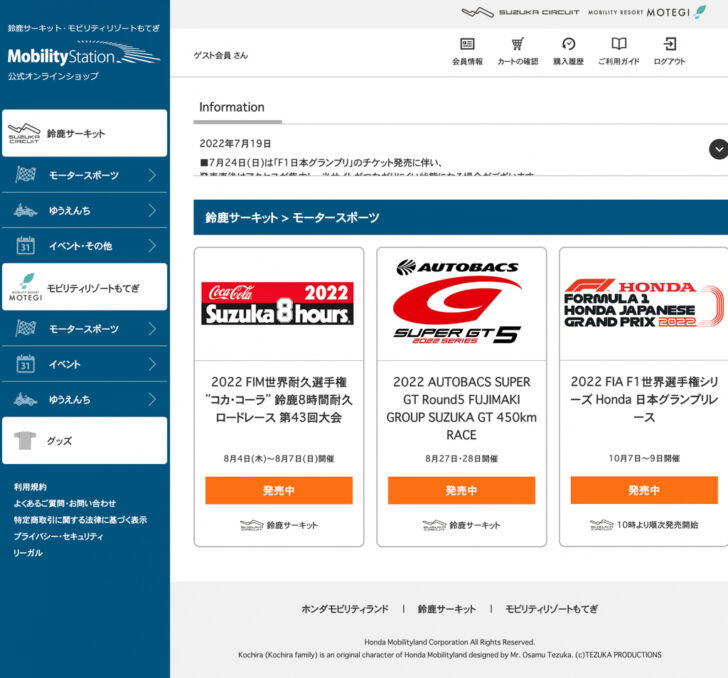The image size is (728, 678).
Task: Open プライバシー・セキュリティ link
Action: pyautogui.click(x=58, y=536)
